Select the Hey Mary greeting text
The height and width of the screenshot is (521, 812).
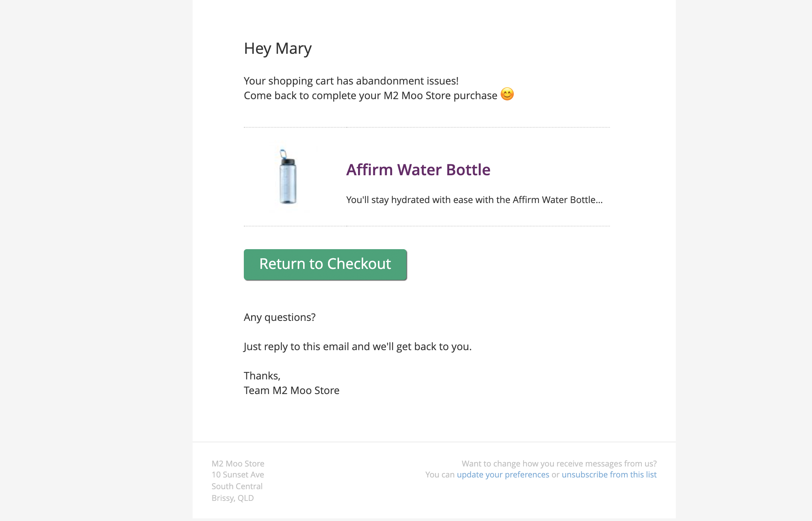[x=278, y=48]
